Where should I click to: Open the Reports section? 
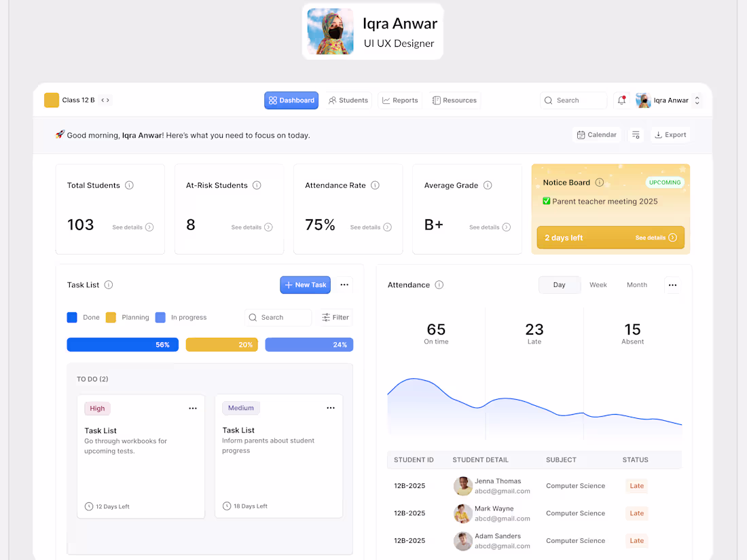click(400, 100)
